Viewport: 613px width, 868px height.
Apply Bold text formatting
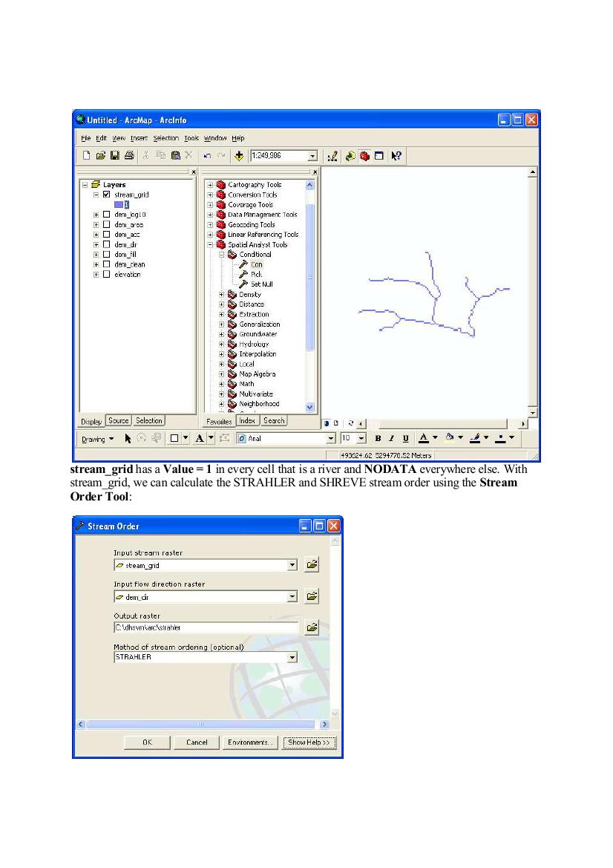coord(378,438)
